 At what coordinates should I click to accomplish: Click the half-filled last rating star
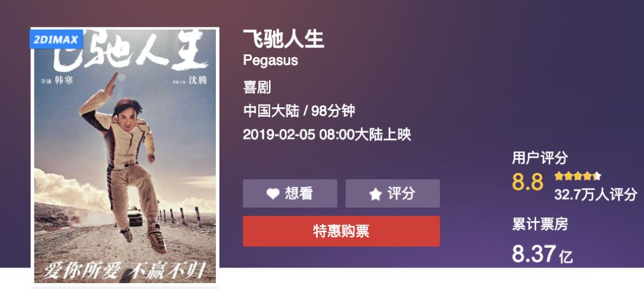pos(597,176)
